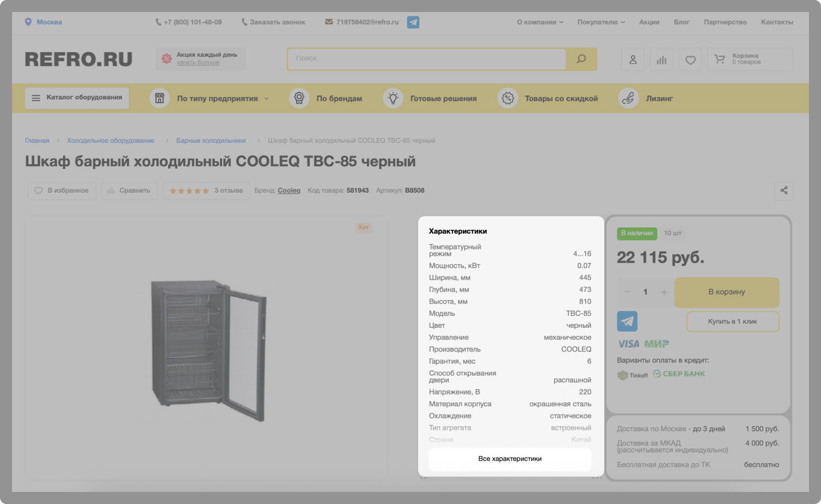The image size is (821, 504).
Task: Open the Cooleq brand link
Action: point(289,190)
